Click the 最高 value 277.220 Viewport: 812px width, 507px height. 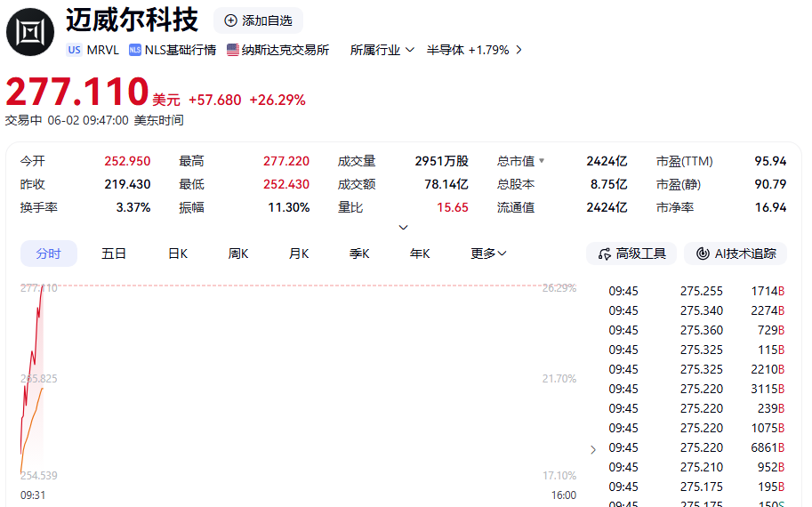[x=286, y=161]
